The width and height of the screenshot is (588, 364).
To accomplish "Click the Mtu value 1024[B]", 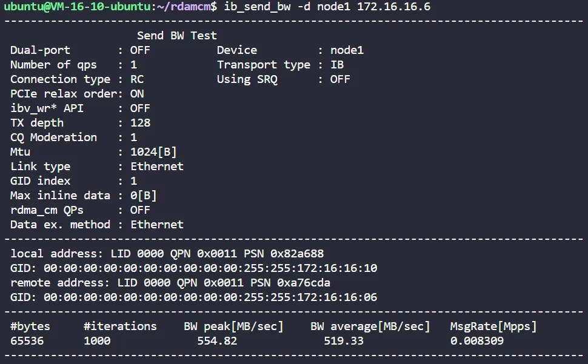I will pos(153,152).
